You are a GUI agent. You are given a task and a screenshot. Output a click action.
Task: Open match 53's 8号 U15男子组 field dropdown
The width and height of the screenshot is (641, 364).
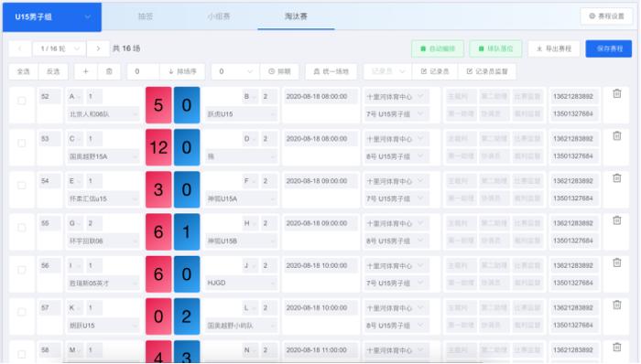396,156
